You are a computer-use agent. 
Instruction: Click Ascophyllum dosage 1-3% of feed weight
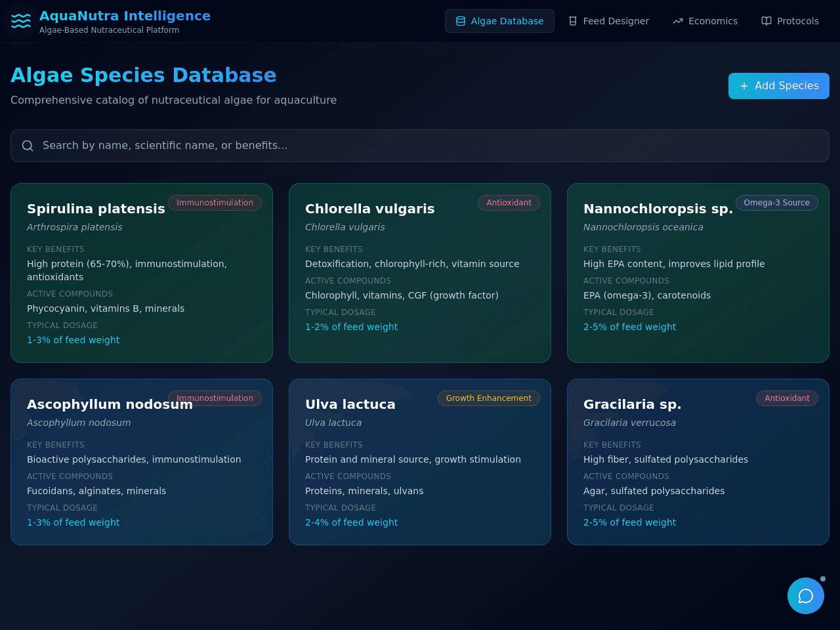[73, 522]
